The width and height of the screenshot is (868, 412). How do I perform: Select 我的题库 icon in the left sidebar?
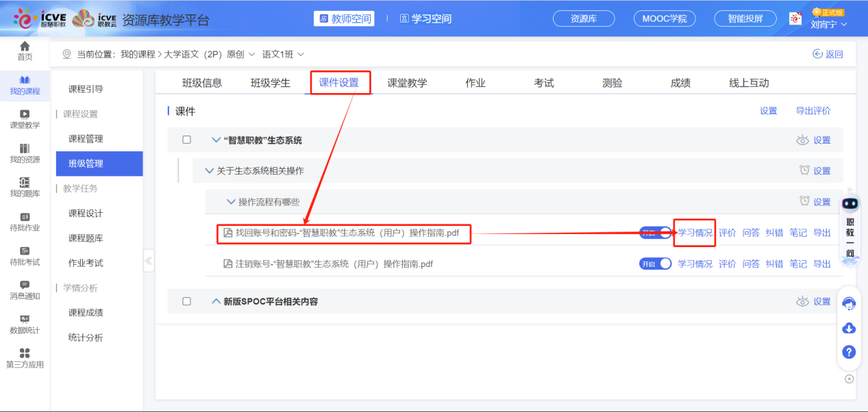click(25, 181)
